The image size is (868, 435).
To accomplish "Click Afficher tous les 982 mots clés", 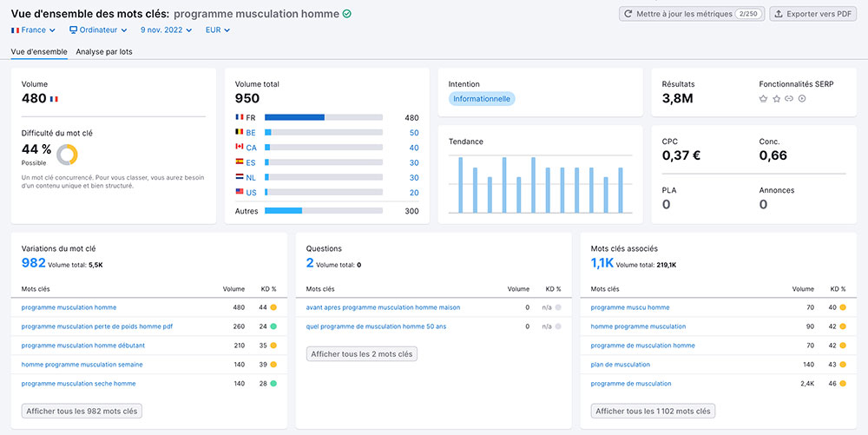I will click(82, 412).
